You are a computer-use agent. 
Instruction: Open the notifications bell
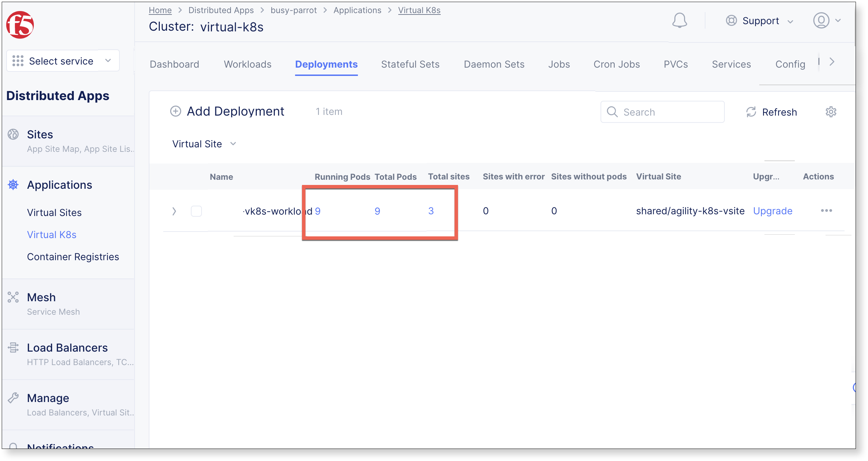coord(679,21)
